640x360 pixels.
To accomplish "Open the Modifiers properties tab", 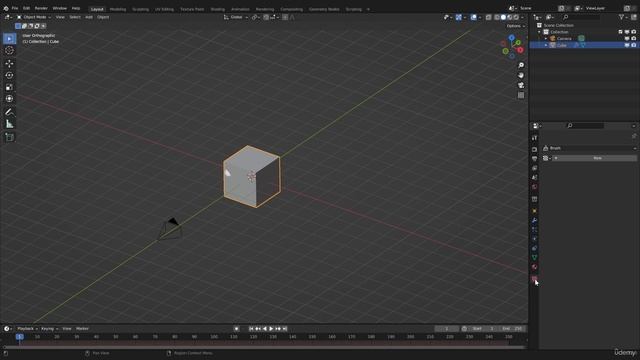I will (x=534, y=220).
